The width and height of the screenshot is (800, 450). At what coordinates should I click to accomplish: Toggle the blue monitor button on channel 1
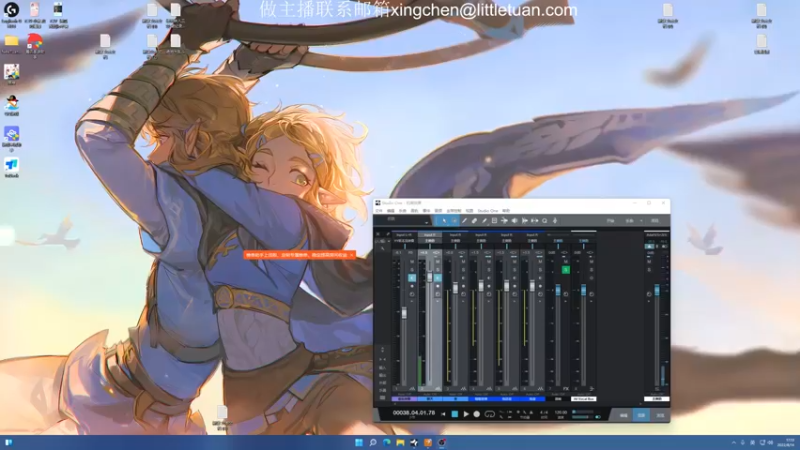pyautogui.click(x=412, y=278)
